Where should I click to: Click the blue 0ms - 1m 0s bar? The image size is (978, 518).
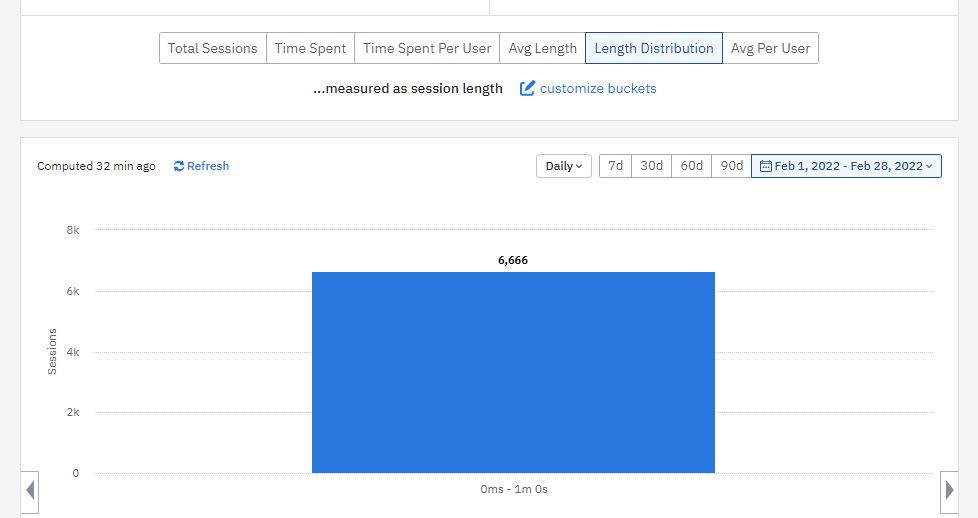coord(513,373)
